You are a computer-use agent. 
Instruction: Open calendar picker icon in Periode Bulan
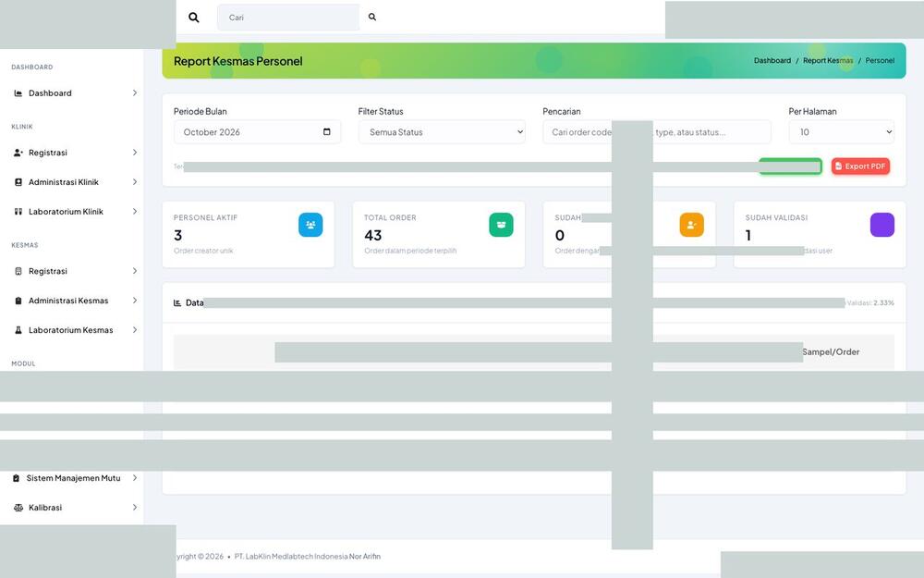coord(326,131)
